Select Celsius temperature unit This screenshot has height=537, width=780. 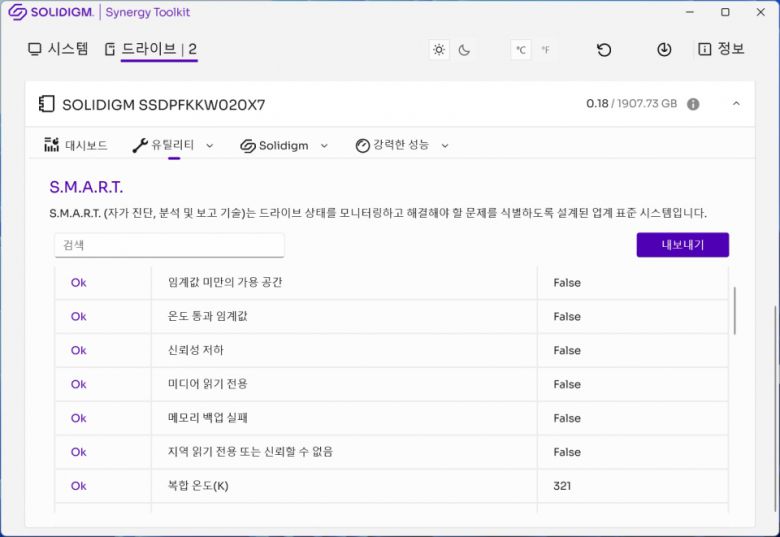click(x=521, y=50)
